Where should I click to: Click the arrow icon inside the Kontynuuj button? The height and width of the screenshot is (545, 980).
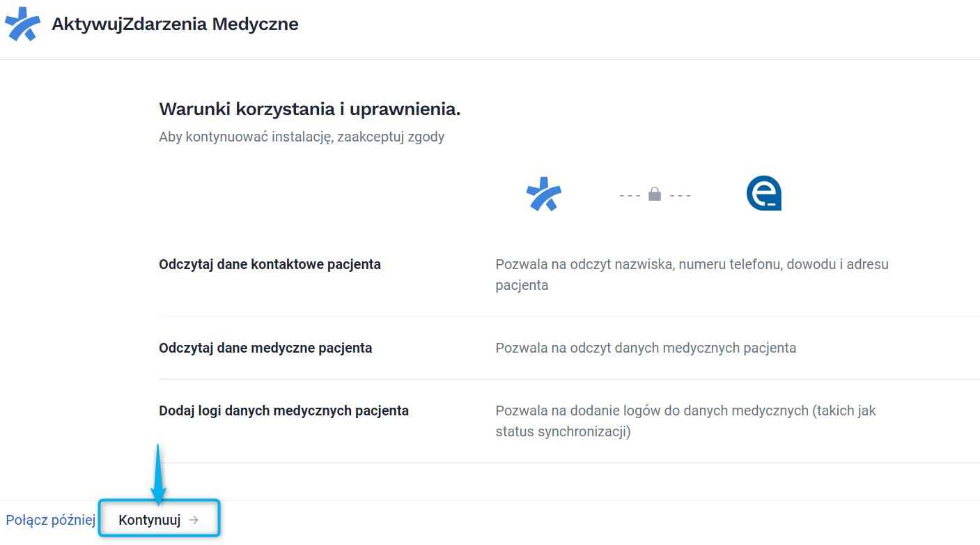click(x=195, y=519)
